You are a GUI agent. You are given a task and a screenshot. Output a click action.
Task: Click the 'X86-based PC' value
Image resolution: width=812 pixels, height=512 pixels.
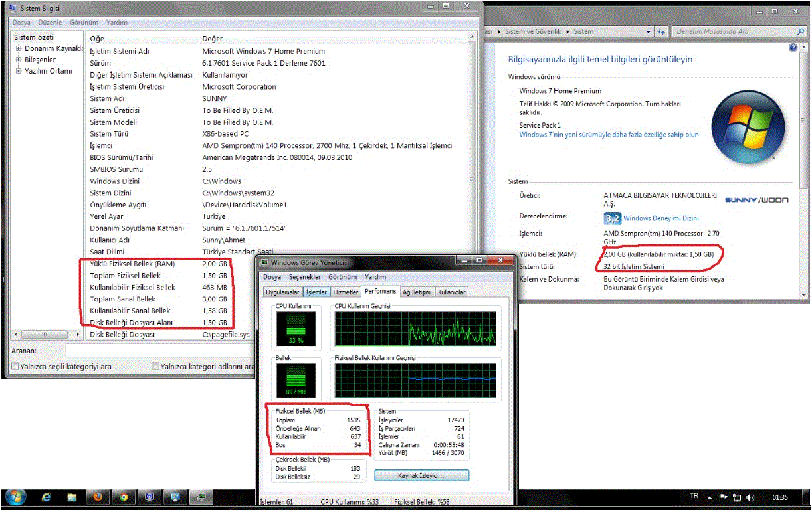click(x=227, y=133)
